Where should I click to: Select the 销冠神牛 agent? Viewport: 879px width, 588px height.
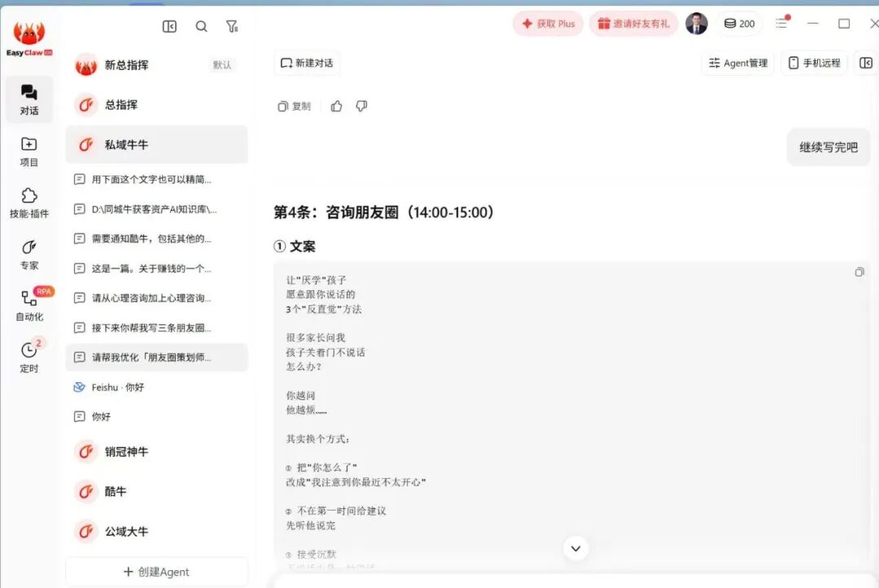click(x=156, y=451)
